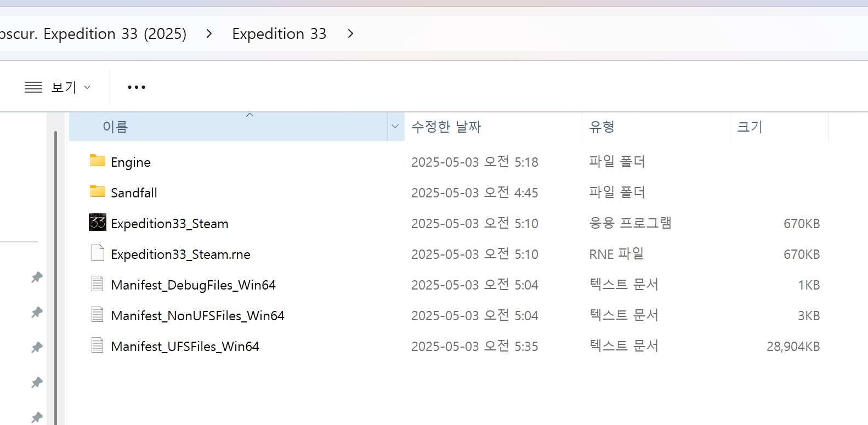Select the Manifest_UFSFiles_Win64 document icon
The height and width of the screenshot is (425, 868).
click(98, 345)
